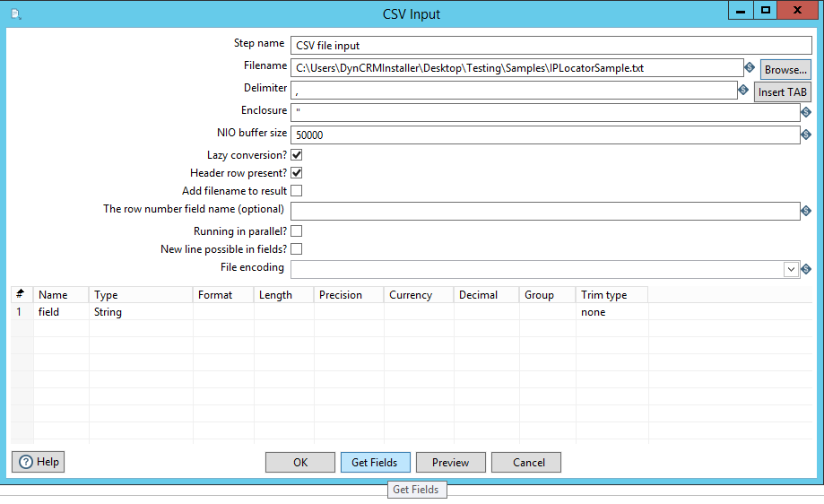Toggle the Header row present checkbox
The width and height of the screenshot is (824, 504).
(296, 173)
